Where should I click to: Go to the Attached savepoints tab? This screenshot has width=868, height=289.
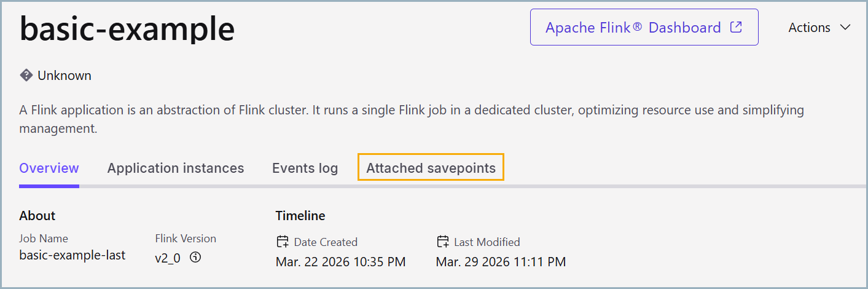pos(431,168)
